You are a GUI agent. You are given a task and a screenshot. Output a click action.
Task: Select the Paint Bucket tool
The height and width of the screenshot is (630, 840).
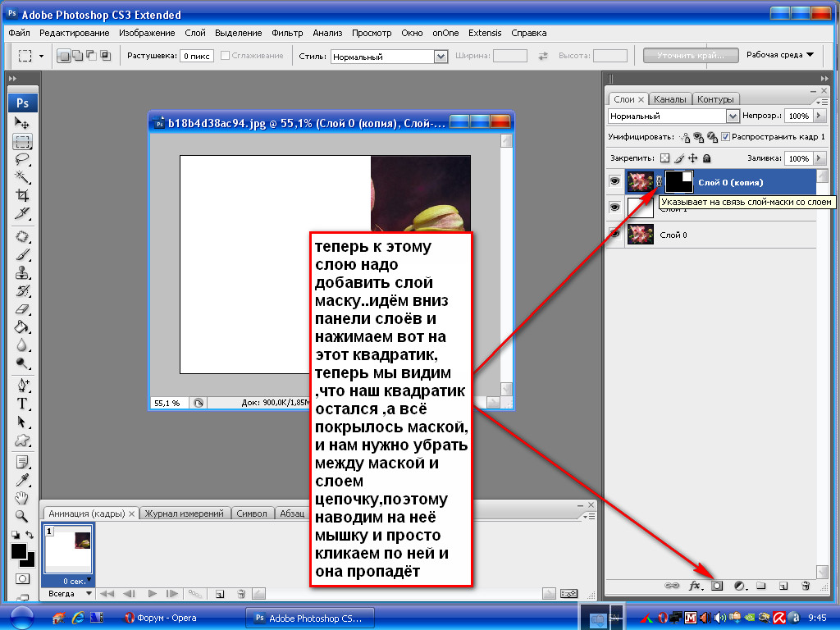22,326
